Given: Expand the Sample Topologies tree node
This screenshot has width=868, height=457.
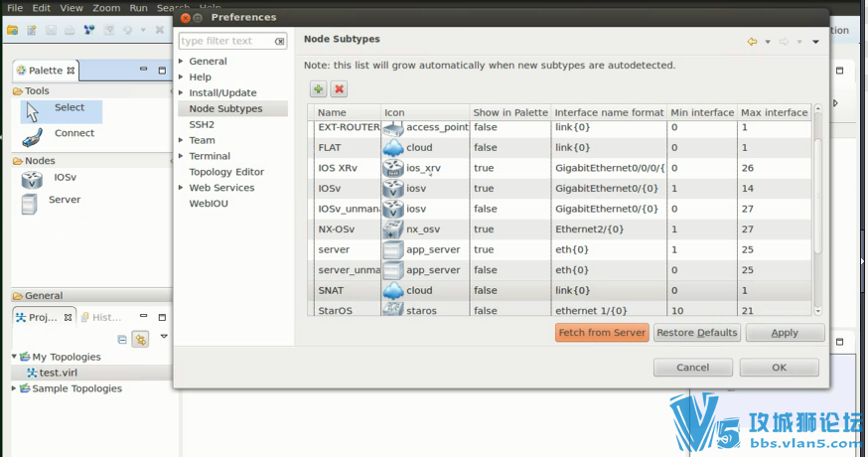Looking at the screenshot, I should [x=14, y=388].
